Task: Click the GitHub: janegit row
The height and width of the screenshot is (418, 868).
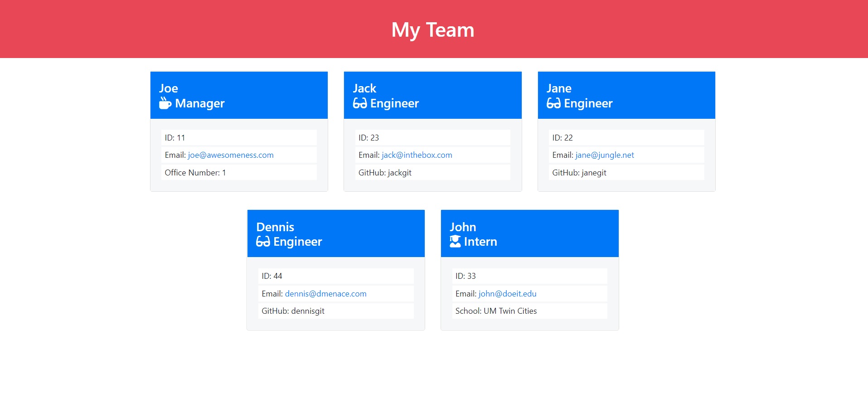Action: click(x=626, y=173)
